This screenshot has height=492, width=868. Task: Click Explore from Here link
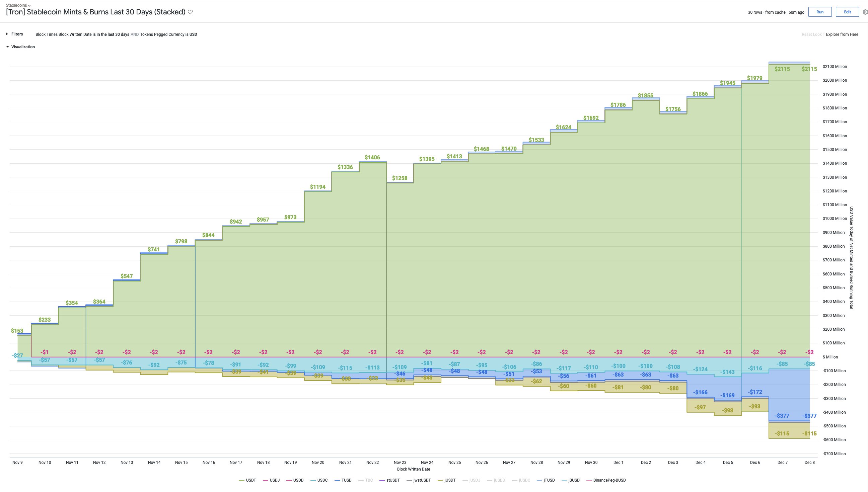[x=842, y=34]
